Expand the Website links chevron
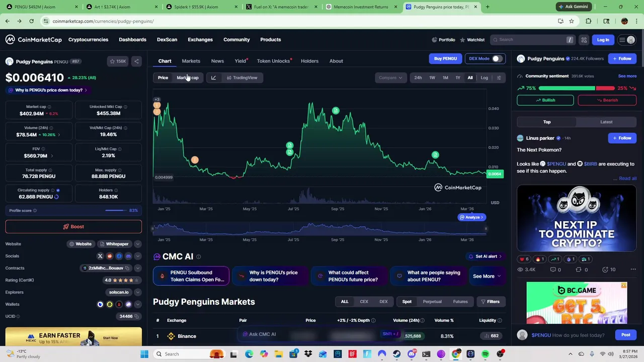The width and height of the screenshot is (644, 362). [x=137, y=244]
